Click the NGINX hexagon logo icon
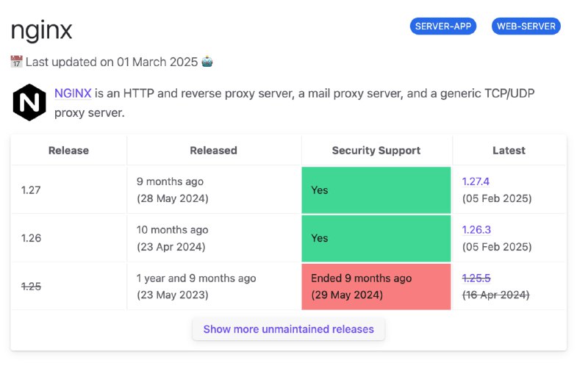588x374 pixels. [29, 102]
